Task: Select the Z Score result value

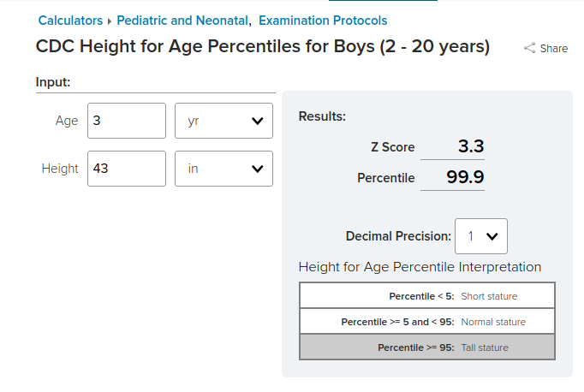Action: tap(471, 146)
